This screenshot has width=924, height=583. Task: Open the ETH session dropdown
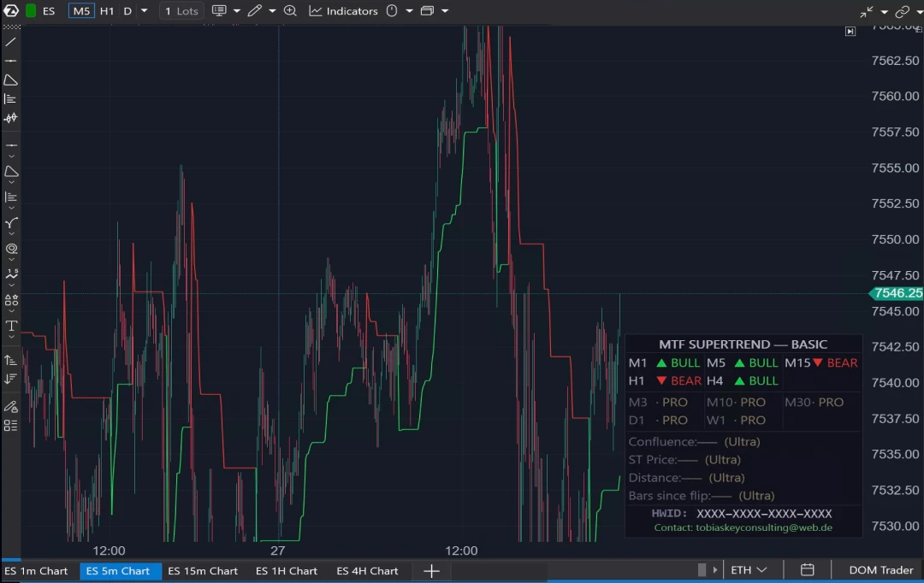[749, 570]
